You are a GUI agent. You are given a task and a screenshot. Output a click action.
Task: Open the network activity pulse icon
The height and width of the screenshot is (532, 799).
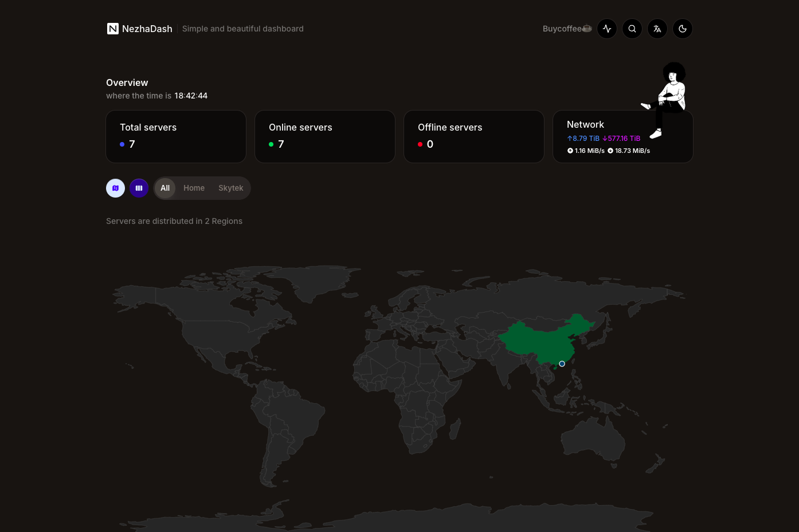(607, 29)
